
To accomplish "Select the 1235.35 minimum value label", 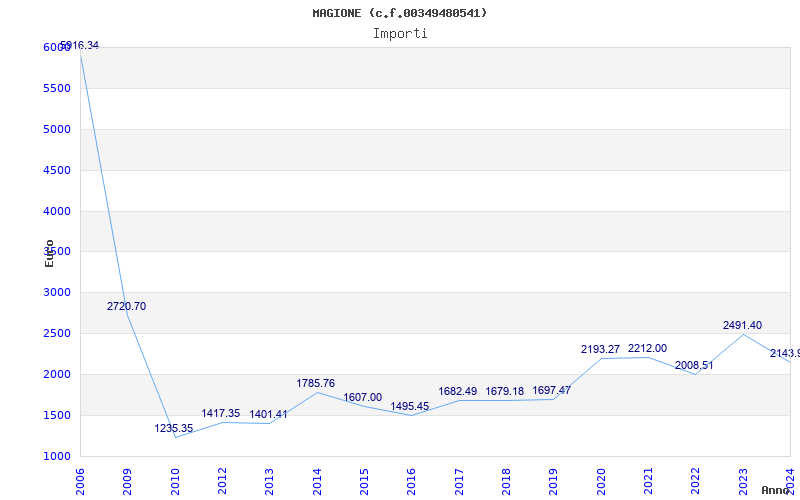I will [x=174, y=428].
